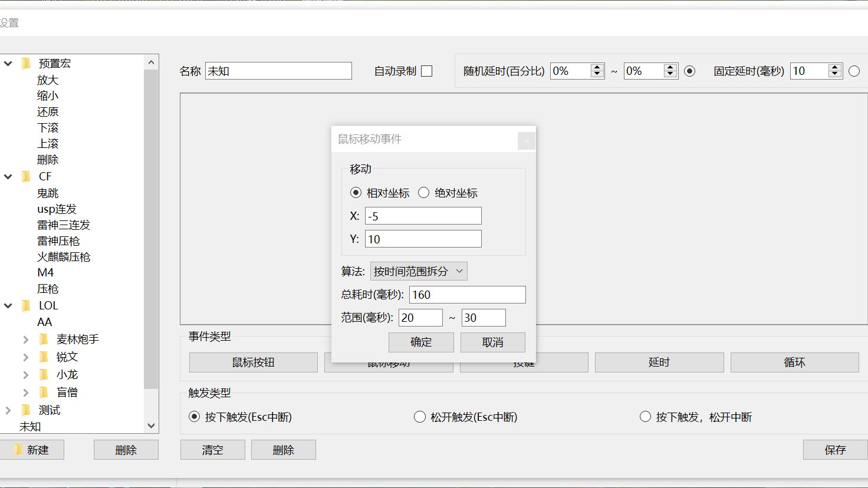Collapse the LOL tree node

[x=8, y=306]
